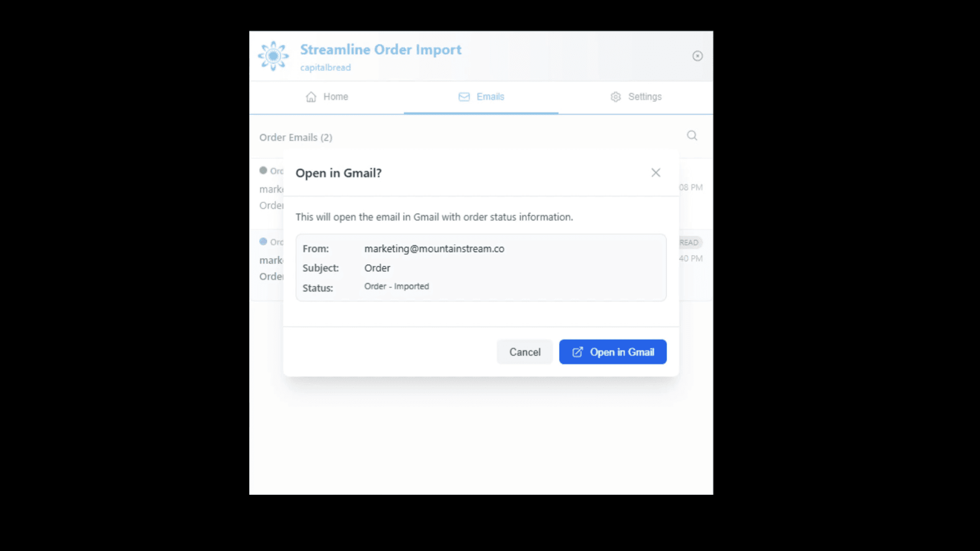Click the READ badge on second email
The image size is (980, 551).
click(x=690, y=243)
